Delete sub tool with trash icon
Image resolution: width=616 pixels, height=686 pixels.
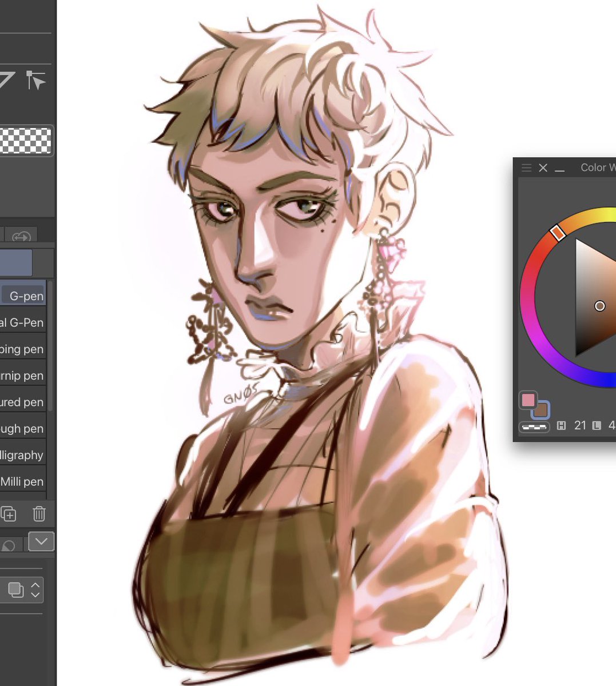[39, 513]
